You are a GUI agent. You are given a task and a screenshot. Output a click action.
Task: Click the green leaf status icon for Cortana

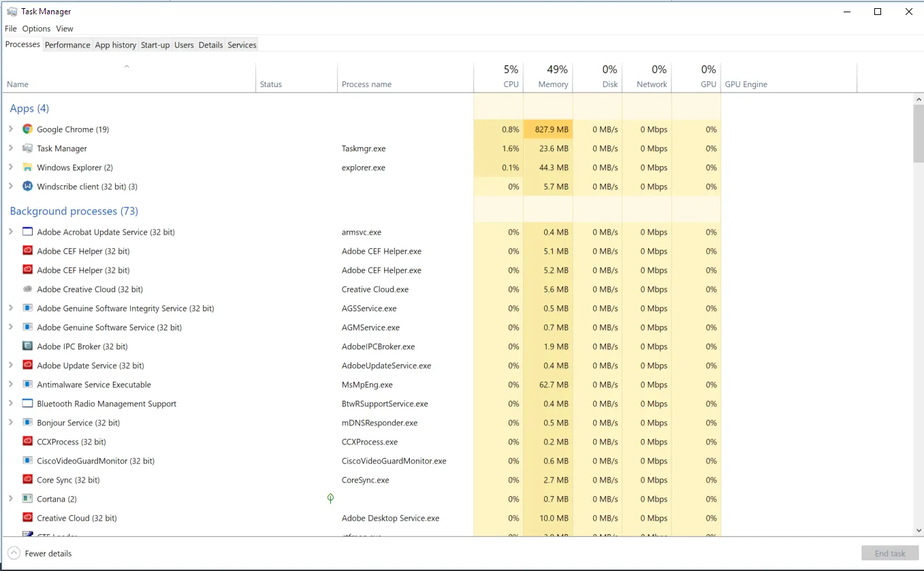(330, 499)
